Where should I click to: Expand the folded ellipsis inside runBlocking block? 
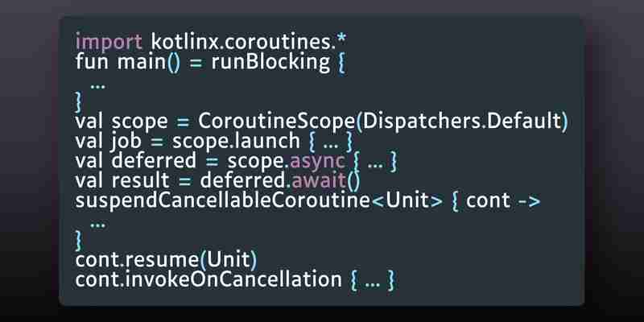tap(97, 86)
